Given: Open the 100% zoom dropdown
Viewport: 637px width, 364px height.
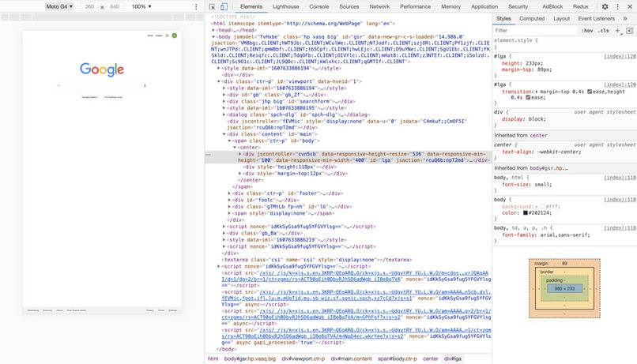Looking at the screenshot, I should pyautogui.click(x=141, y=7).
